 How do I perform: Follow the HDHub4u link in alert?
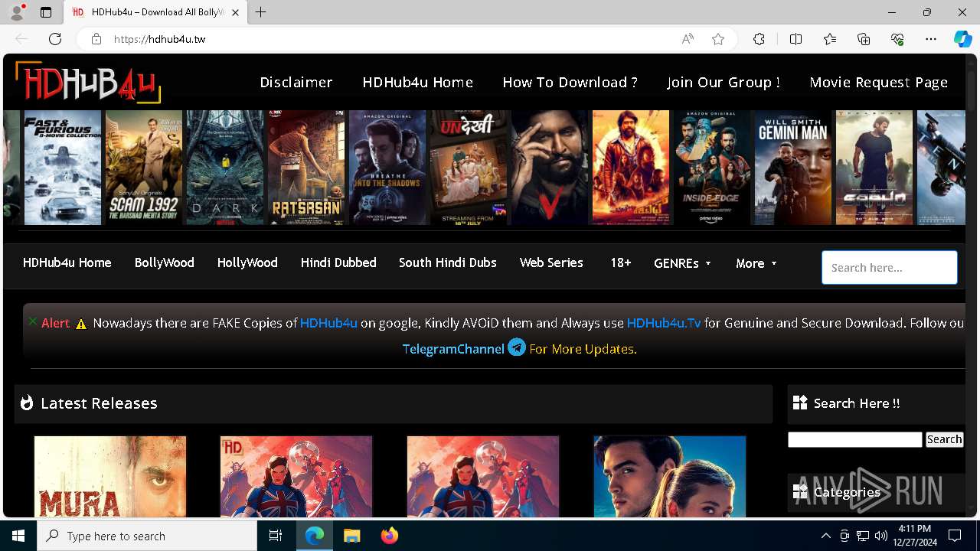click(328, 323)
